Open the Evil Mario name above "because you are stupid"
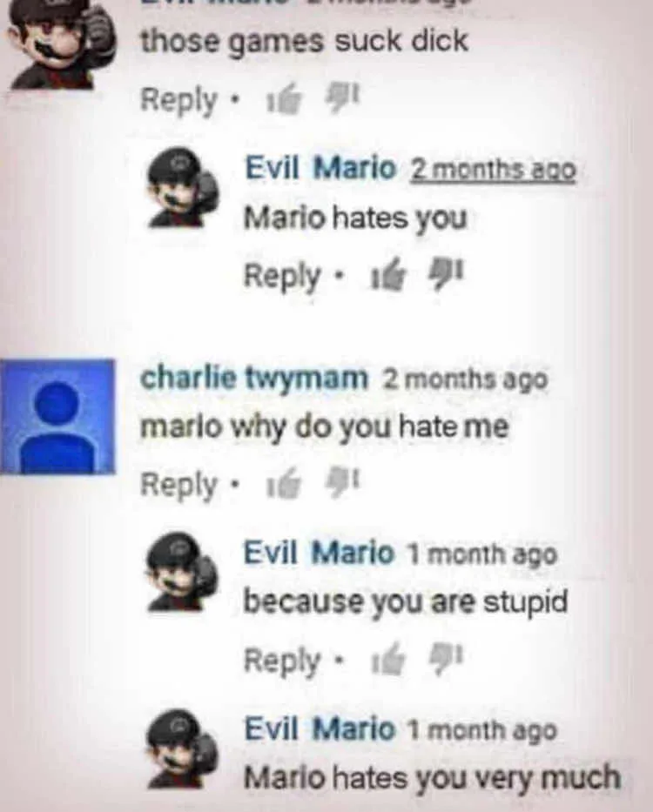Viewport: 653px width, 812px height. [x=320, y=552]
